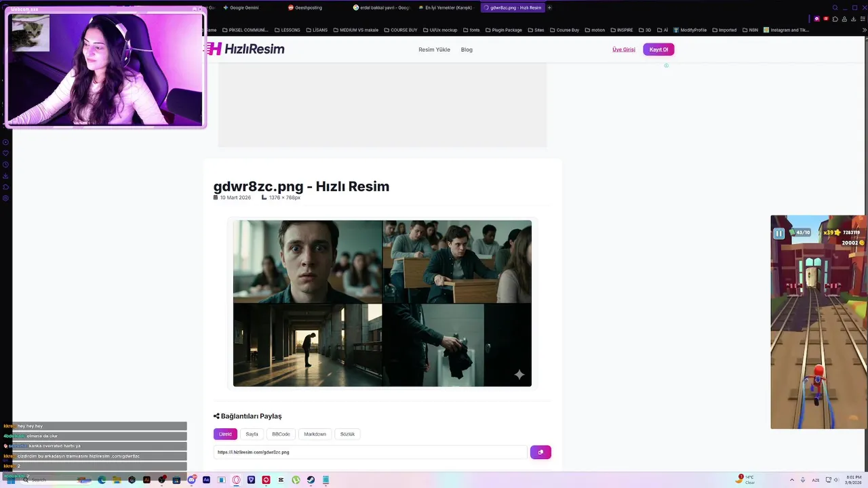Open the Blog link in site navigation

click(467, 49)
